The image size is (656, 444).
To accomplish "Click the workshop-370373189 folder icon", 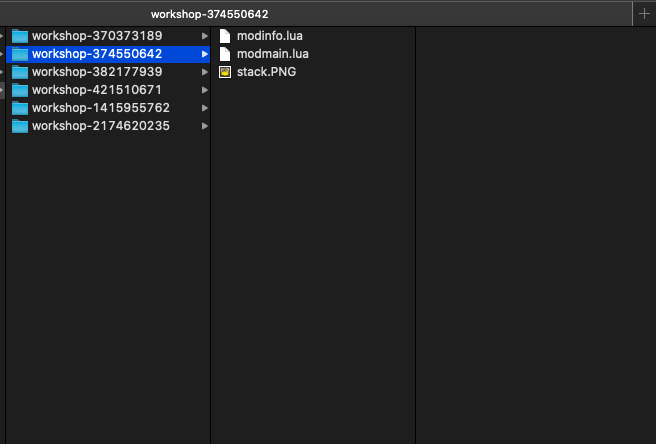I will pyautogui.click(x=20, y=36).
